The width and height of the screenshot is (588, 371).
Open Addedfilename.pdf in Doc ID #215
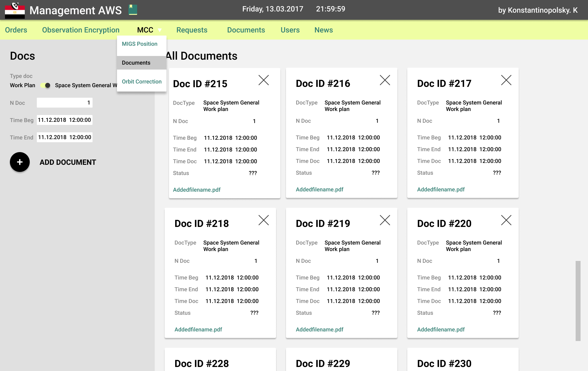click(x=197, y=190)
